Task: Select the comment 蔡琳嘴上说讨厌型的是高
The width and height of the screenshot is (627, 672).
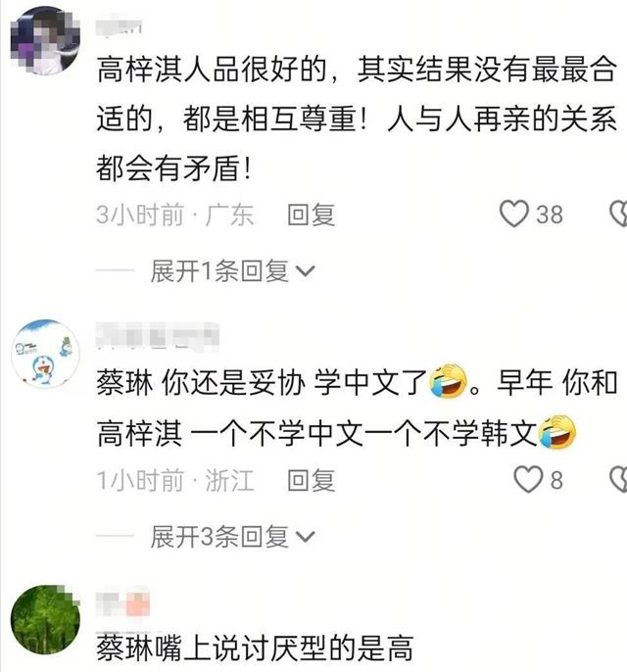Action: [x=255, y=648]
